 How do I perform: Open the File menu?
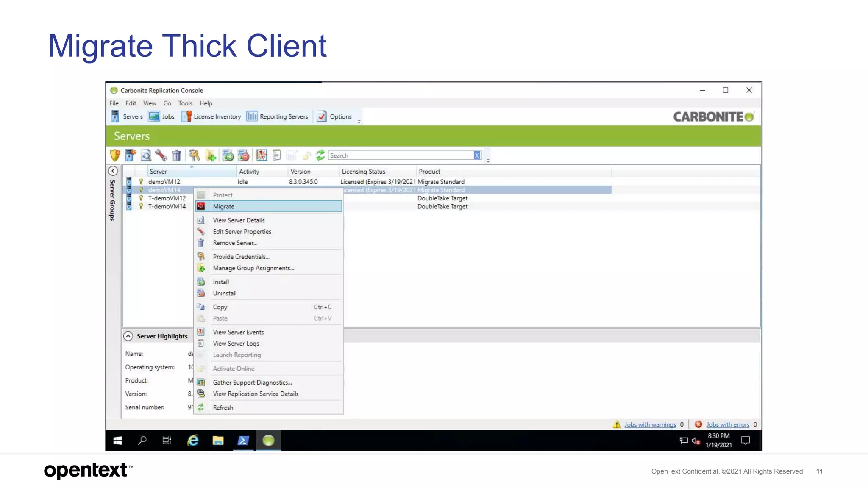click(114, 103)
